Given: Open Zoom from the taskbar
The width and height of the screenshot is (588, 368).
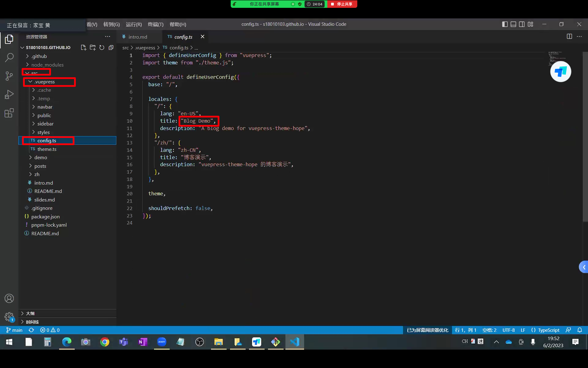Looking at the screenshot, I should click(162, 342).
